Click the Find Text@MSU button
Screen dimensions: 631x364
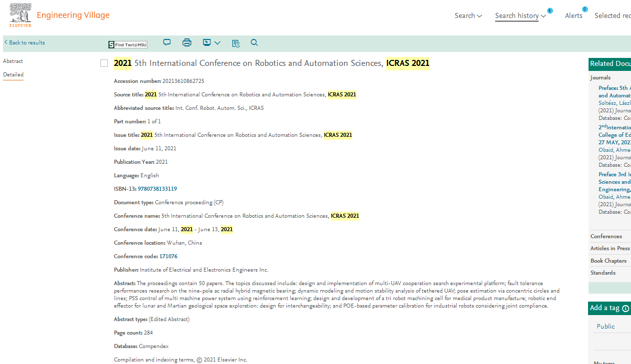point(128,44)
